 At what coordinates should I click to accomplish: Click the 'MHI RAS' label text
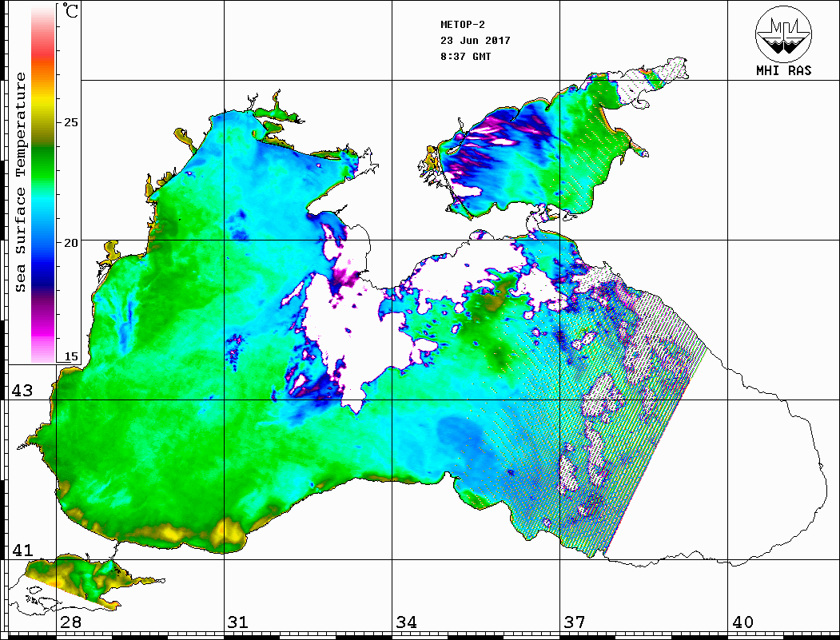783,70
